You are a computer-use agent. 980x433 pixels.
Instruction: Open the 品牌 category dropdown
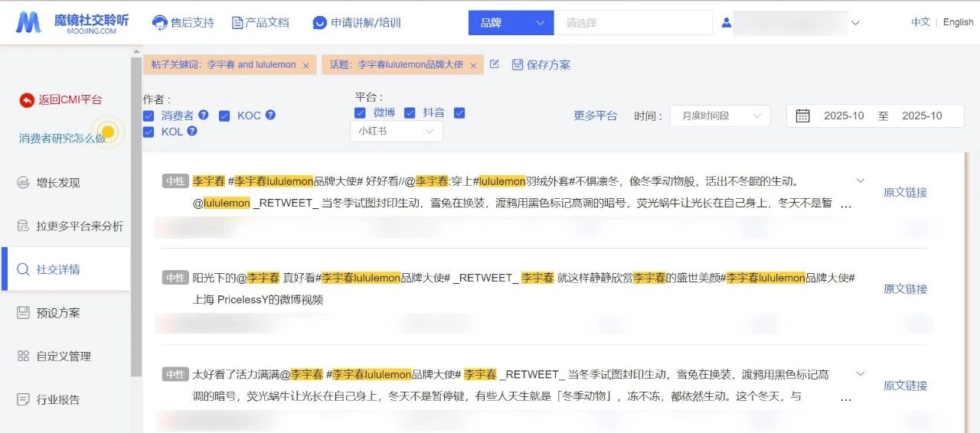511,23
